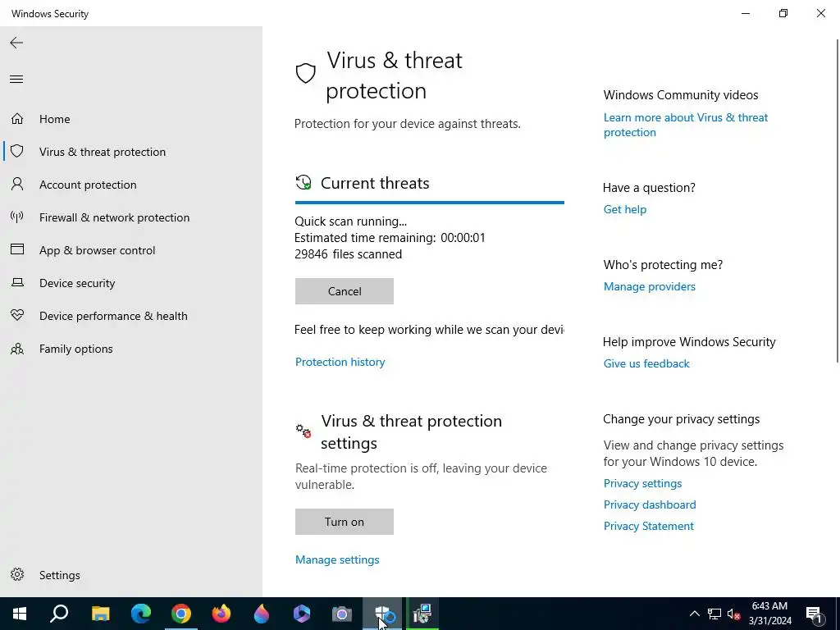Open File Explorer from the taskbar
The height and width of the screenshot is (630, 840).
point(100,614)
